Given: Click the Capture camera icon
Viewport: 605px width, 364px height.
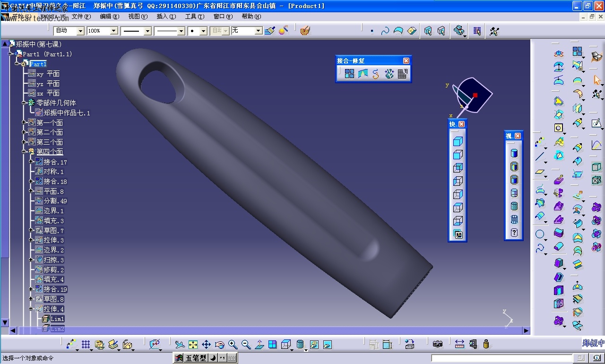Looking at the screenshot, I should 437,345.
